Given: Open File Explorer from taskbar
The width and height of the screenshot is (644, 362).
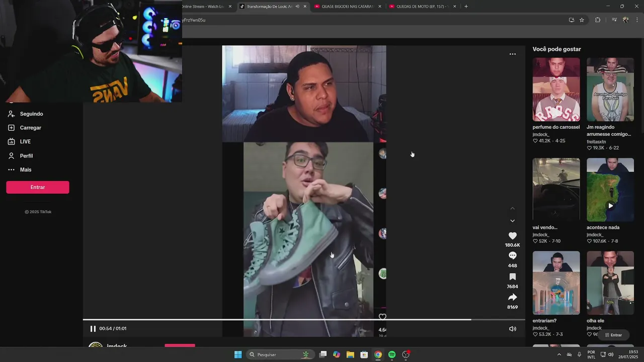Looking at the screenshot, I should [350, 354].
